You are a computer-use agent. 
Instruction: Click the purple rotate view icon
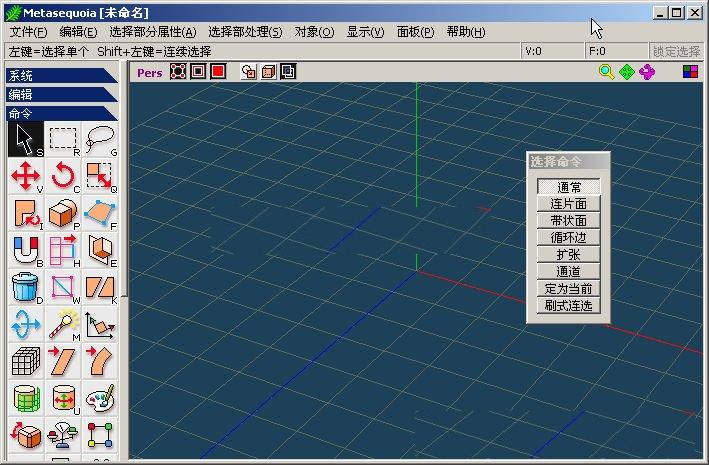pos(647,72)
